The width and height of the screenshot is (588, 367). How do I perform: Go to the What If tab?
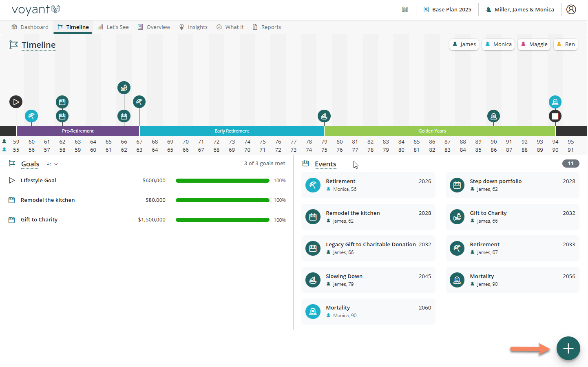230,27
